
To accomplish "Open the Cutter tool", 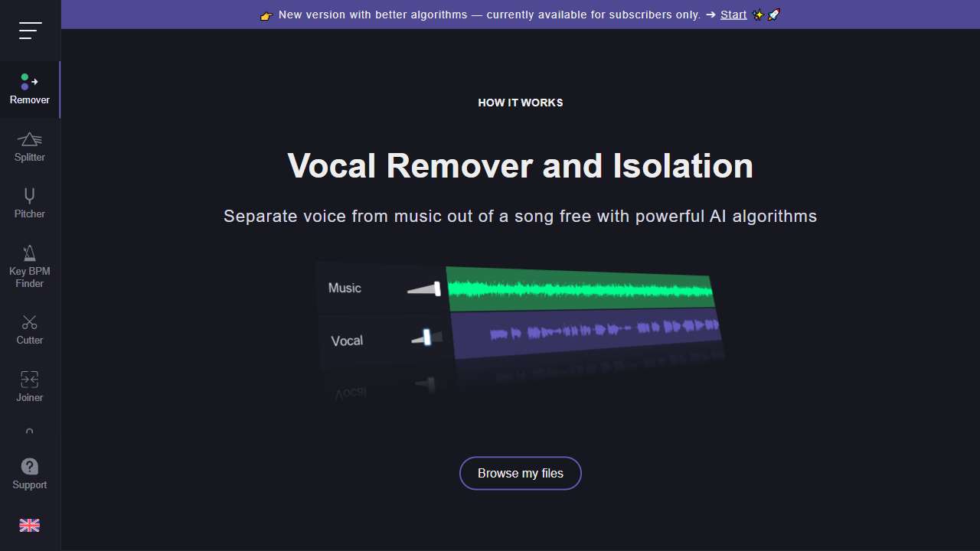I will tap(29, 328).
